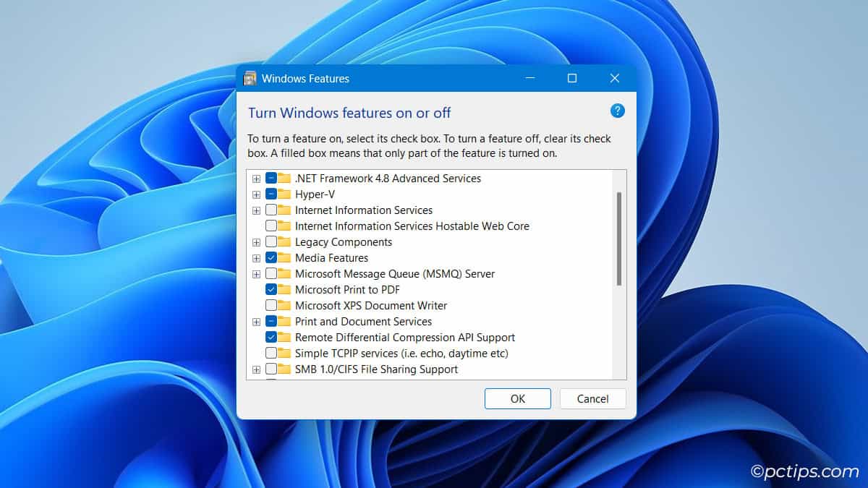Expand Internet Information Services
The height and width of the screenshot is (488, 868).
(257, 210)
